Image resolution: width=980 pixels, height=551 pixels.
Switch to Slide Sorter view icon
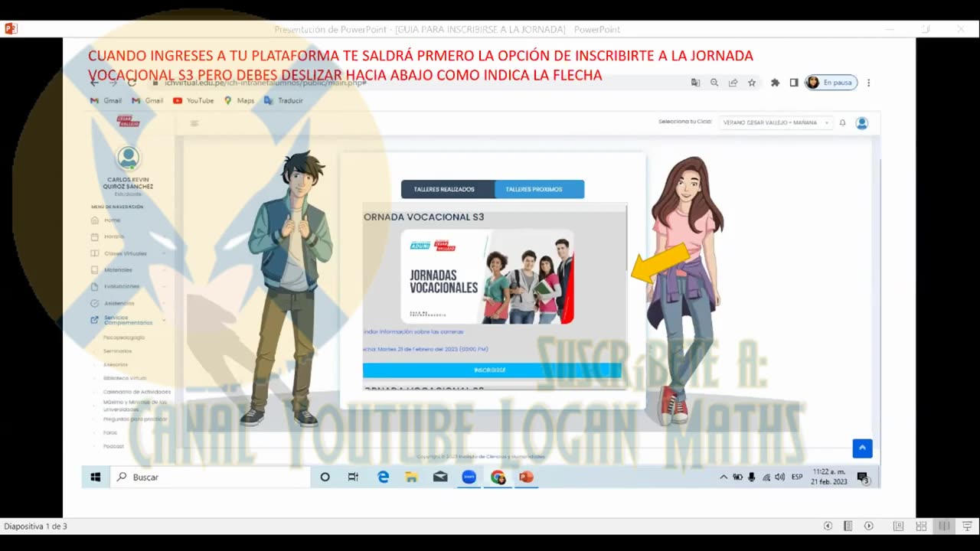pos(922,526)
